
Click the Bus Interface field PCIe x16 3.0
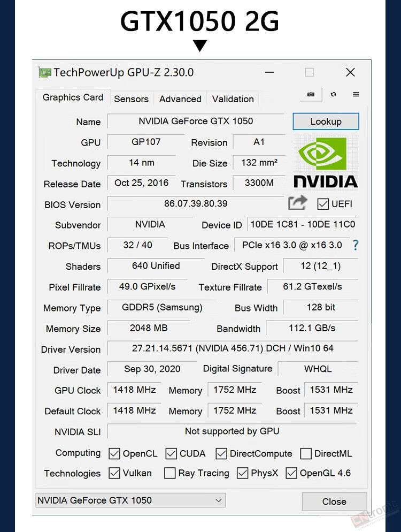coord(292,245)
